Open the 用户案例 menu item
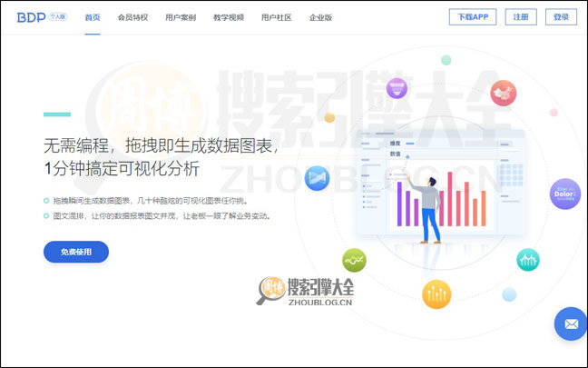 pyautogui.click(x=181, y=17)
